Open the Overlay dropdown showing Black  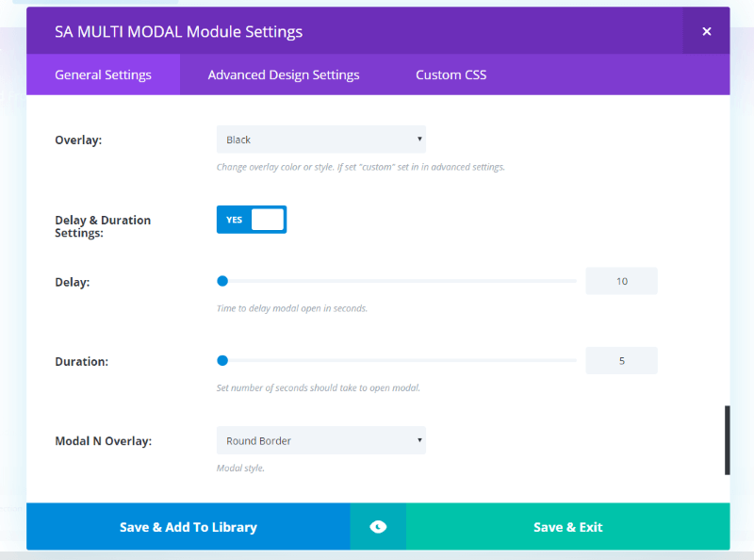[x=321, y=140]
